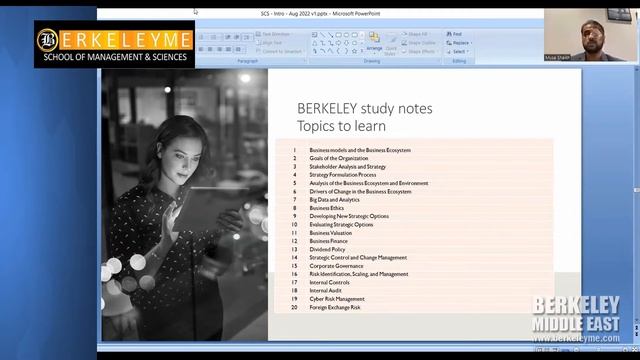640x360 pixels.
Task: Open the Shape Outline dropdown
Action: click(x=419, y=43)
